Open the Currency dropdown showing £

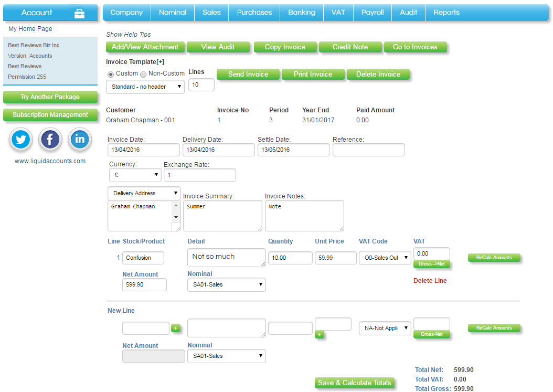point(135,175)
